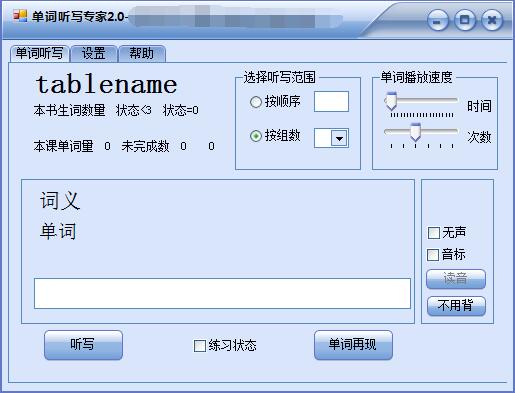Expand the 按组数 dropdown arrow
515x393 pixels.
(339, 138)
